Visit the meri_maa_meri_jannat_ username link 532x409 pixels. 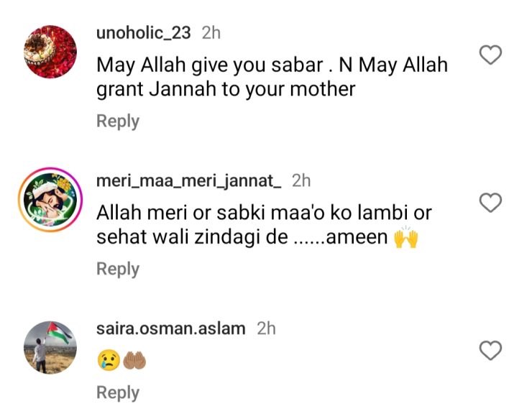click(x=189, y=181)
